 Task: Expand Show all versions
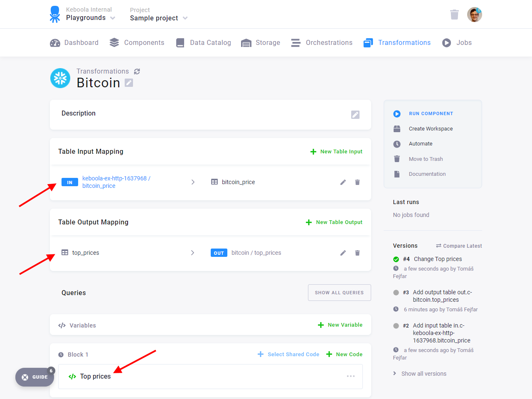tap(420, 374)
